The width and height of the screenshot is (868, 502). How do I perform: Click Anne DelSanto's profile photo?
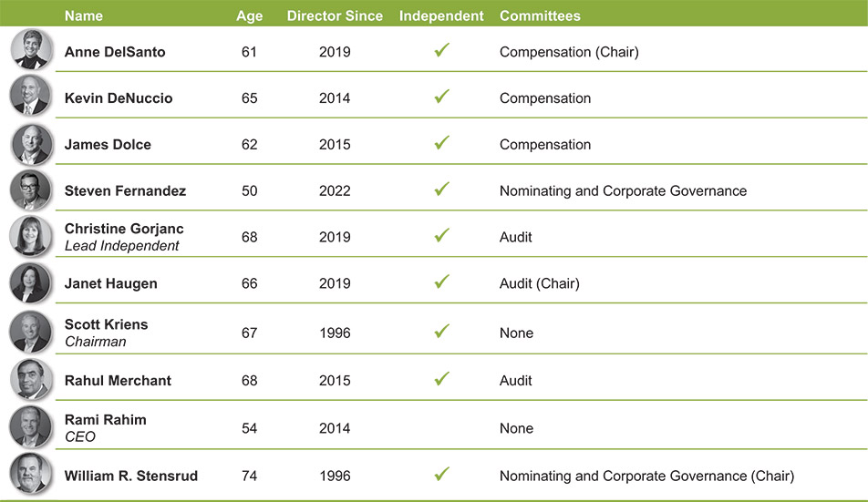point(31,49)
